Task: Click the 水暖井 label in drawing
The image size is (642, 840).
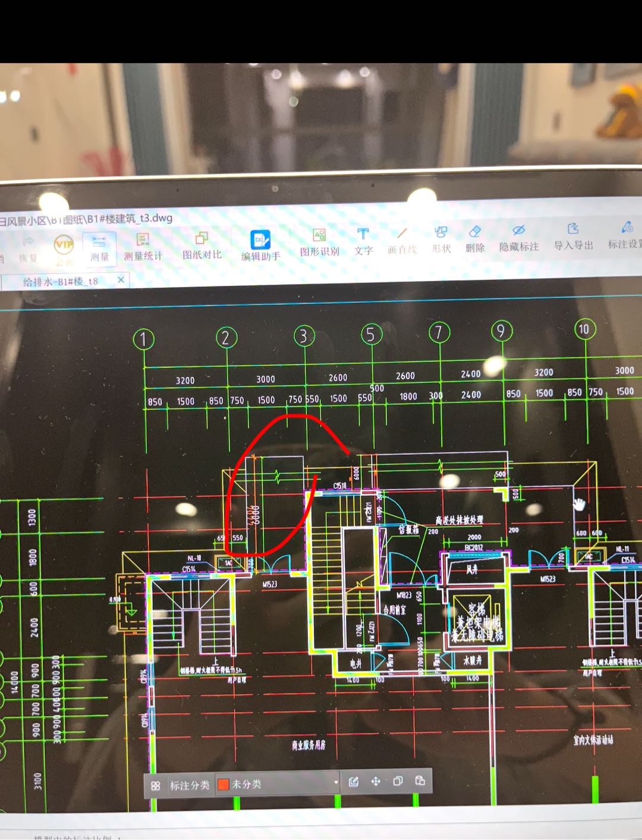Action: [473, 660]
